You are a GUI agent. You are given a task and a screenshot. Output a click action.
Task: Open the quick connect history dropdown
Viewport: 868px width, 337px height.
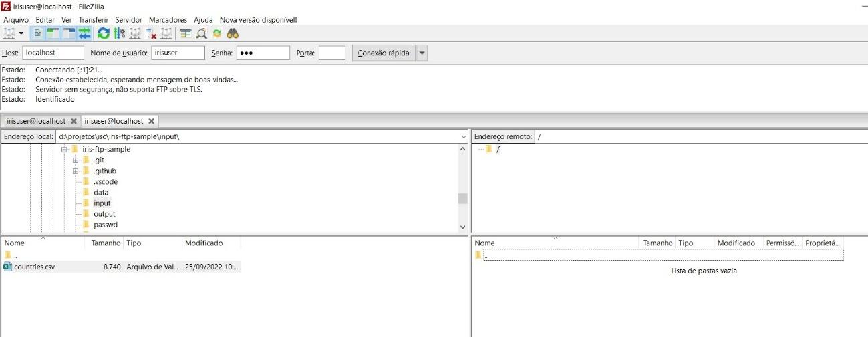point(422,53)
